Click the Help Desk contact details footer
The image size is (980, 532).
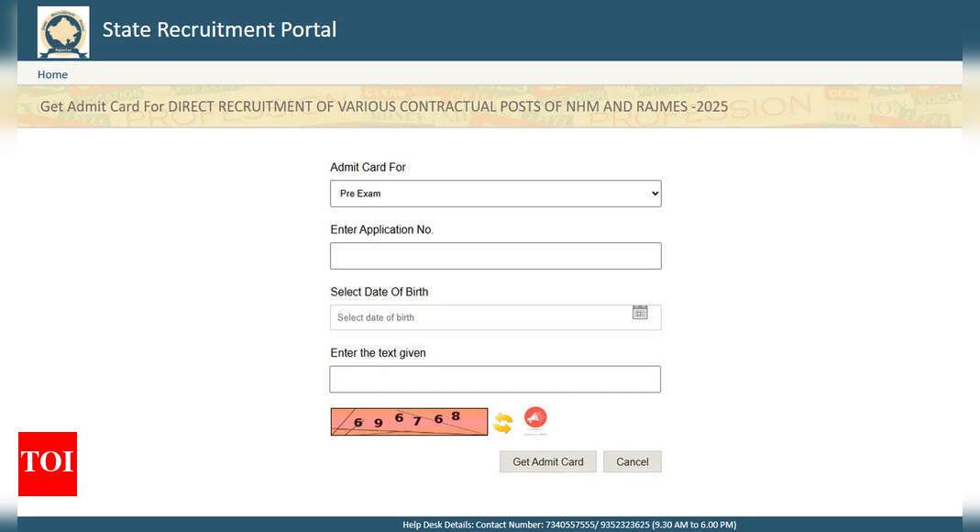(568, 525)
